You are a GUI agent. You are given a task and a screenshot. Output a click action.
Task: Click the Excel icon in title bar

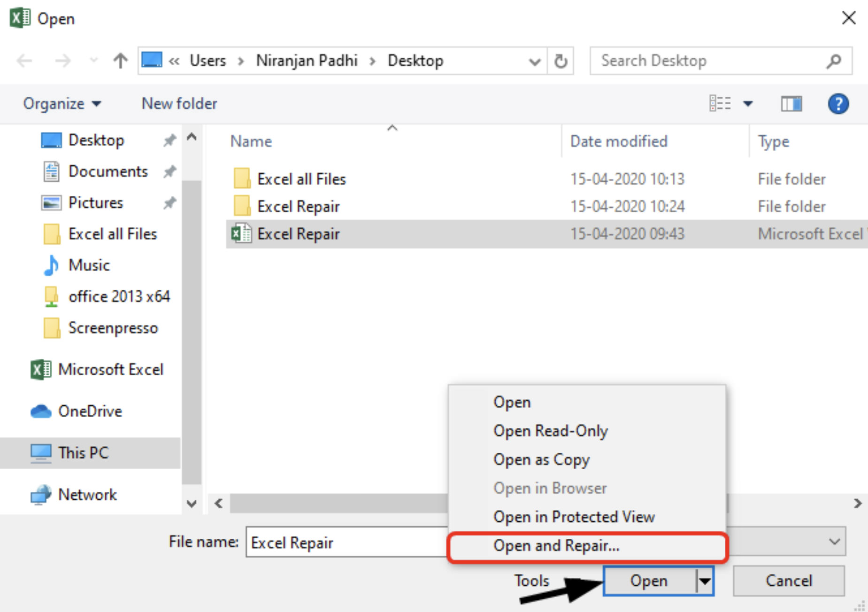tap(20, 18)
